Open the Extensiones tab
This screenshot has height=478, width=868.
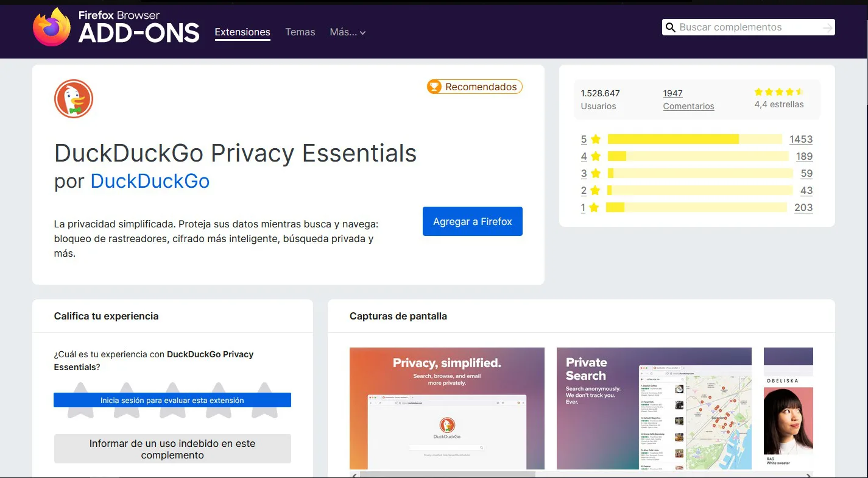pyautogui.click(x=242, y=32)
